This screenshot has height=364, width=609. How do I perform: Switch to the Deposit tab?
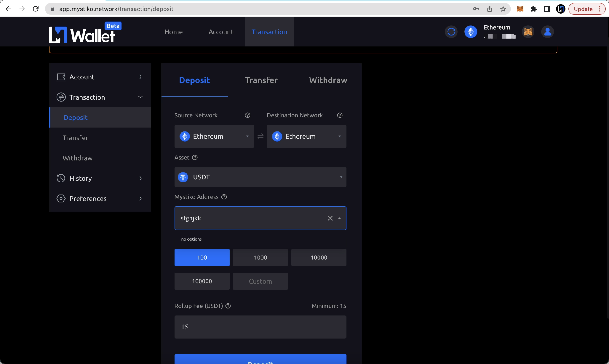pyautogui.click(x=194, y=80)
